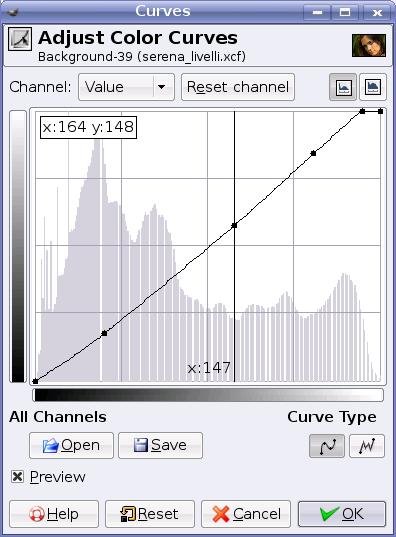Click the Background-39 (serena_livelli.xcf) label
Image resolution: width=396 pixels, height=537 pixels.
[142, 57]
